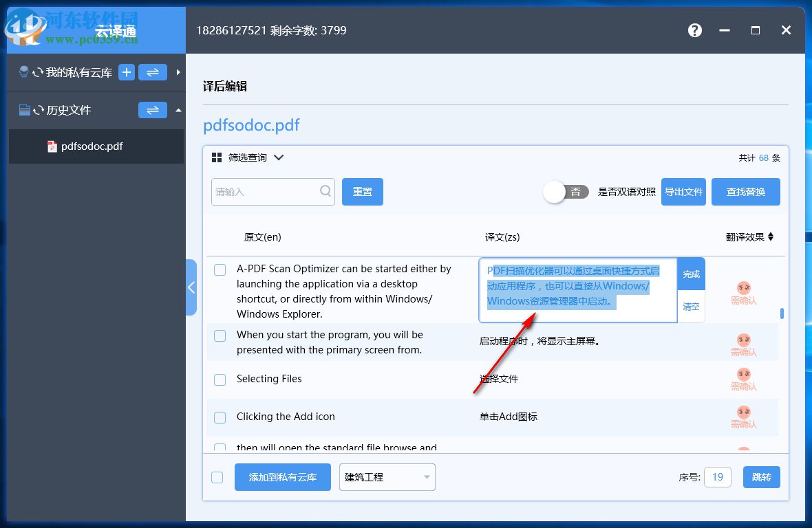812x528 pixels.
Task: Click the 原文(en) column header
Action: click(x=263, y=237)
